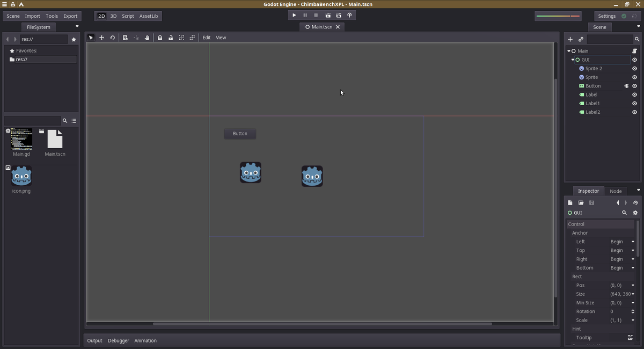Open the Debugger panel
Viewport: 644px width, 349px height.
pos(119,340)
